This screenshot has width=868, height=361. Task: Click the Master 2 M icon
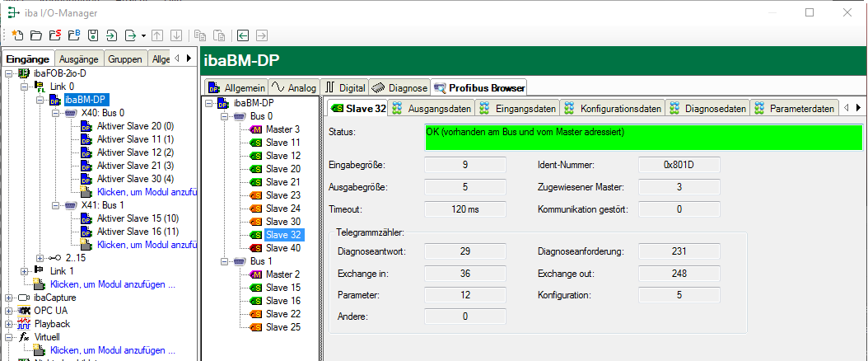pyautogui.click(x=256, y=274)
